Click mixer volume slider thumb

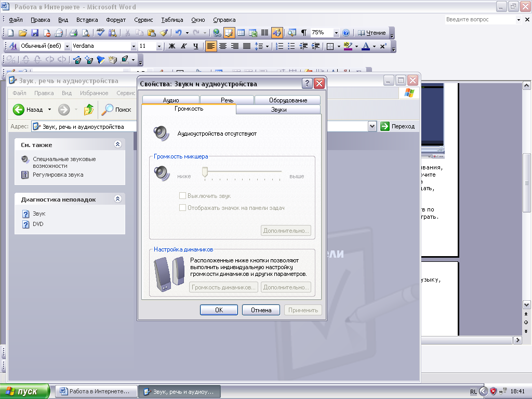[205, 171]
